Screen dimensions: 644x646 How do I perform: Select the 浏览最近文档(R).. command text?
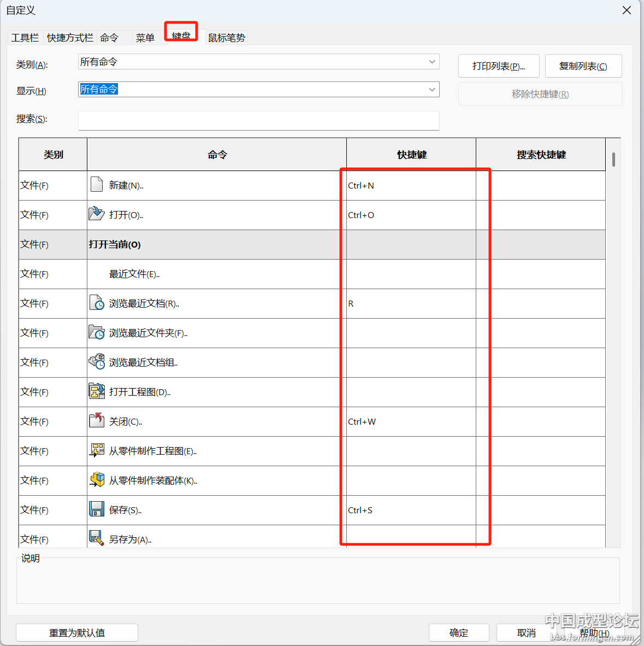144,304
